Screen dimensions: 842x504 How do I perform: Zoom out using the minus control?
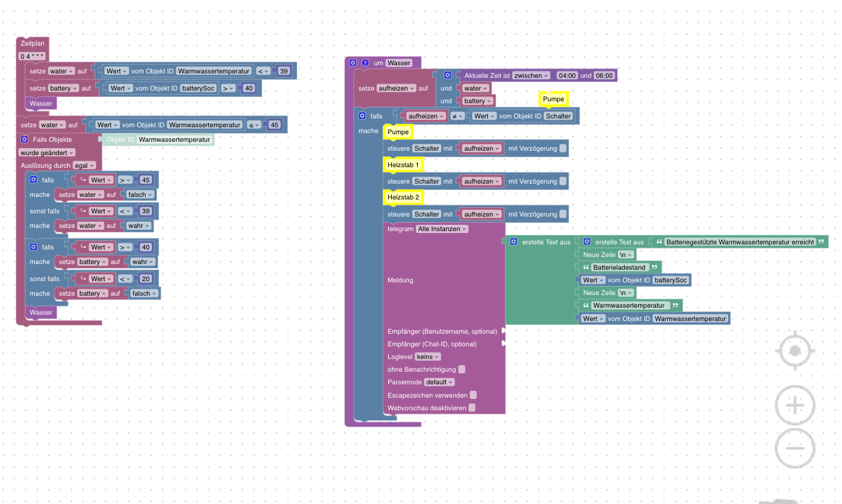click(x=795, y=448)
